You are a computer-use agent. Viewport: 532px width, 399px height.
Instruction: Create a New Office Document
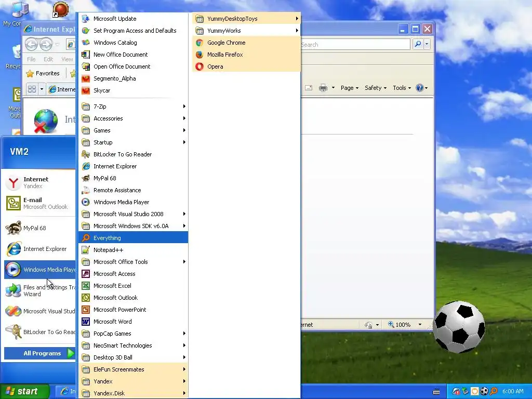click(x=133, y=54)
